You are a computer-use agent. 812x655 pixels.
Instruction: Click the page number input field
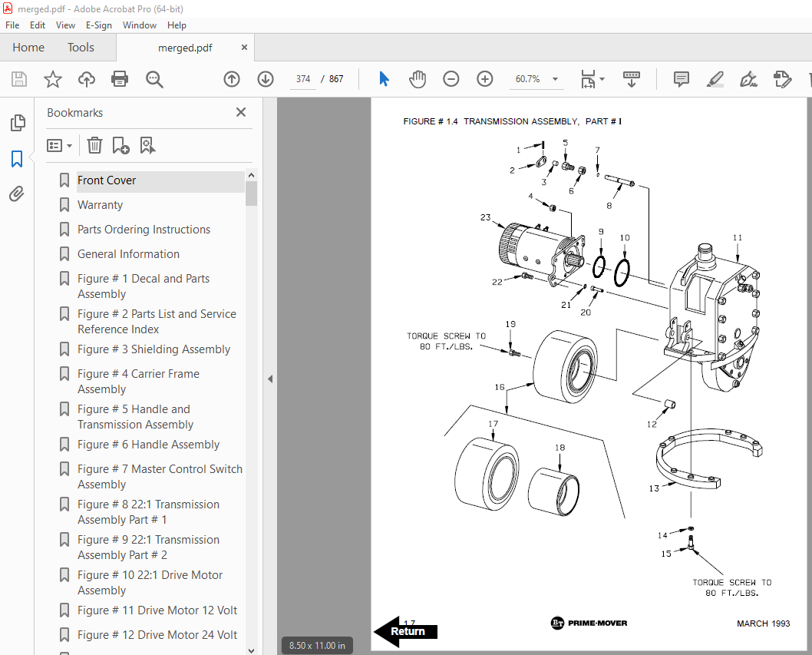303,79
